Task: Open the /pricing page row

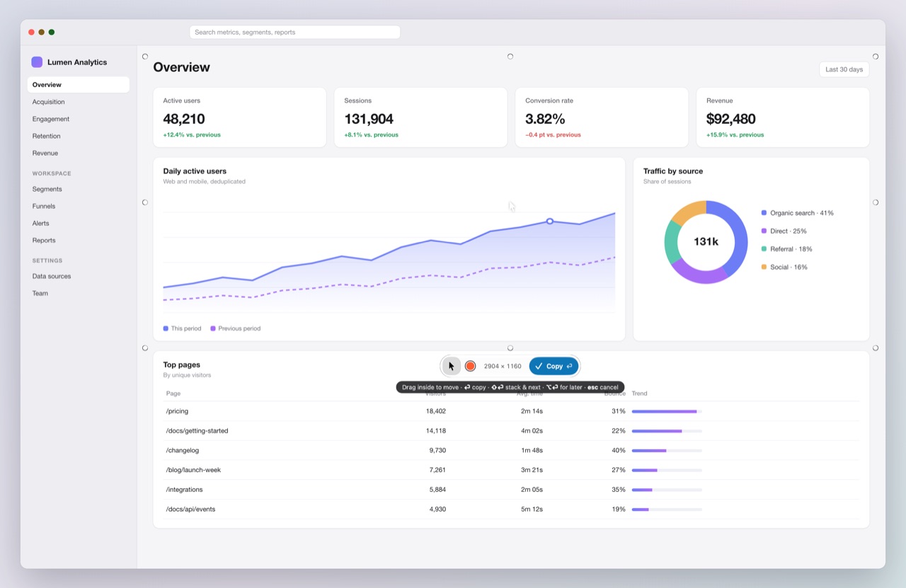Action: click(511, 411)
